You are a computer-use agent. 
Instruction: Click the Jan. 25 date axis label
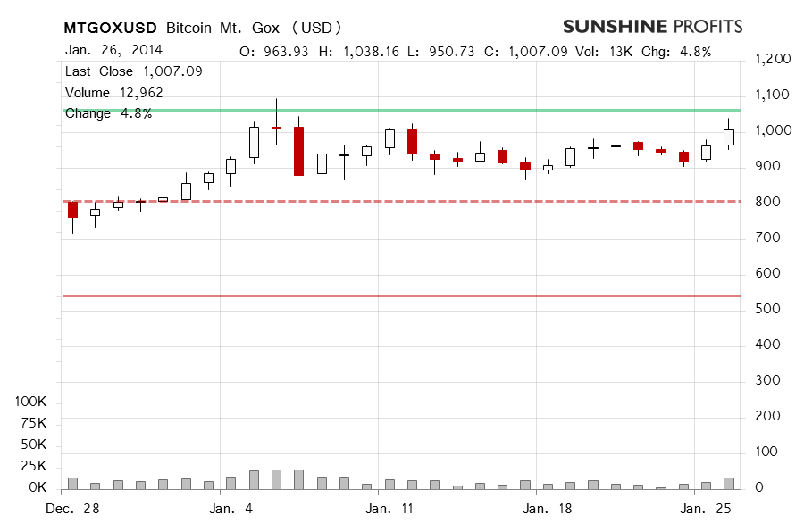tap(705, 509)
